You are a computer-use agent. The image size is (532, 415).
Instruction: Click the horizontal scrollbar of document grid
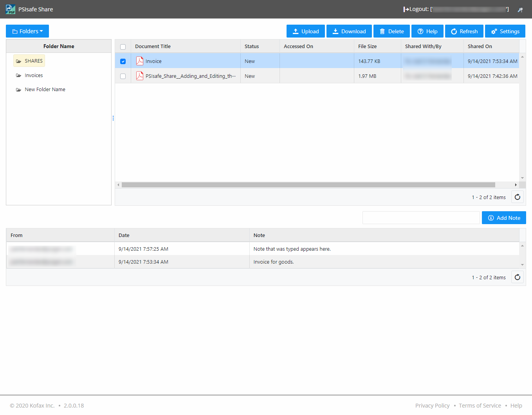click(x=308, y=185)
